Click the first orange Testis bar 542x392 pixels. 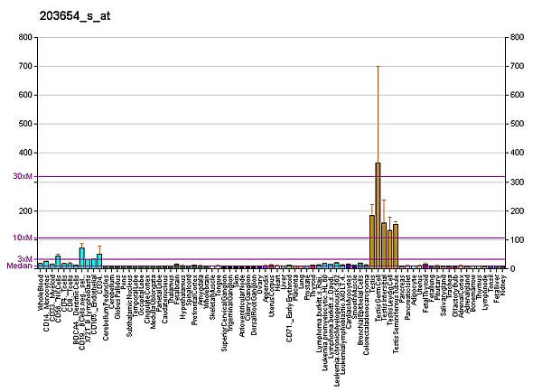[371, 241]
